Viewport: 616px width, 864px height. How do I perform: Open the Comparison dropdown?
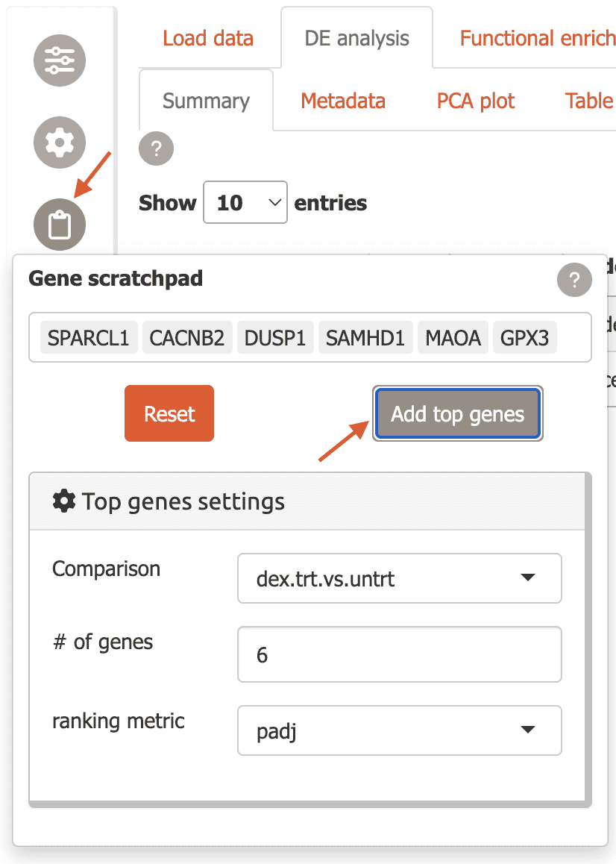pyautogui.click(x=399, y=578)
